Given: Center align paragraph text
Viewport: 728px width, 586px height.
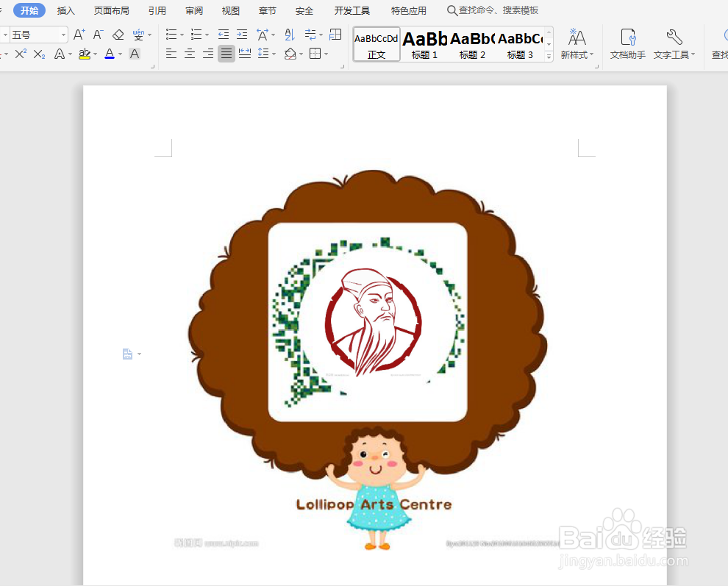Looking at the screenshot, I should tap(190, 54).
